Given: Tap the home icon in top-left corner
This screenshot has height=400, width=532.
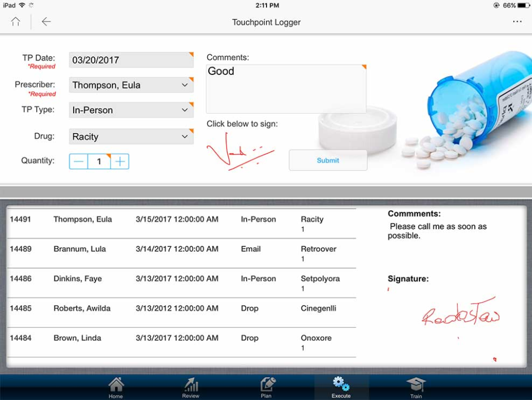Looking at the screenshot, I should pos(16,22).
